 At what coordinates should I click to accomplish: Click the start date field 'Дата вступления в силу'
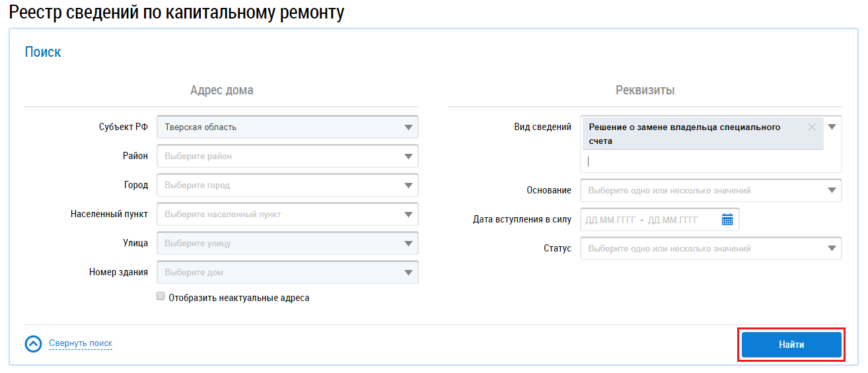610,220
